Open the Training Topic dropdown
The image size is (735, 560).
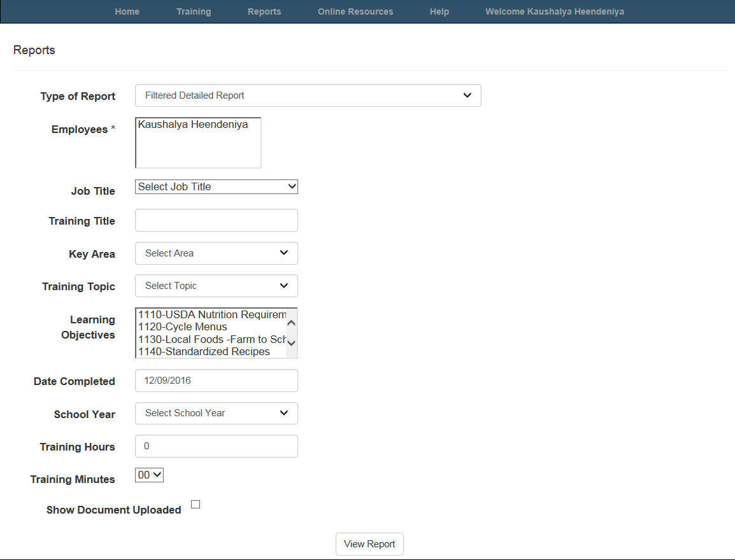pyautogui.click(x=217, y=286)
